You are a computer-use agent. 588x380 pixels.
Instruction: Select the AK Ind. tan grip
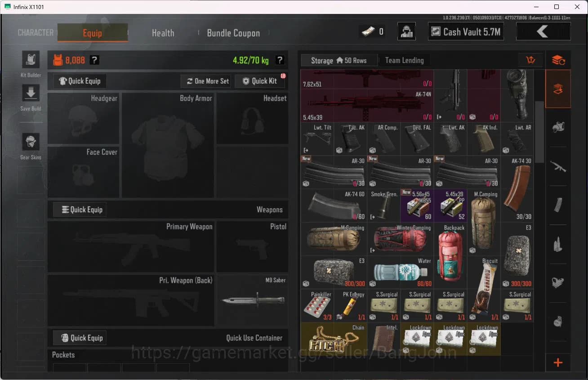coord(484,139)
